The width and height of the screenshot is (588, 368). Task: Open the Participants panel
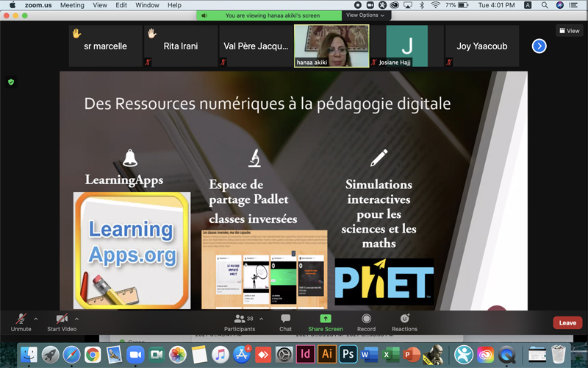tap(240, 322)
